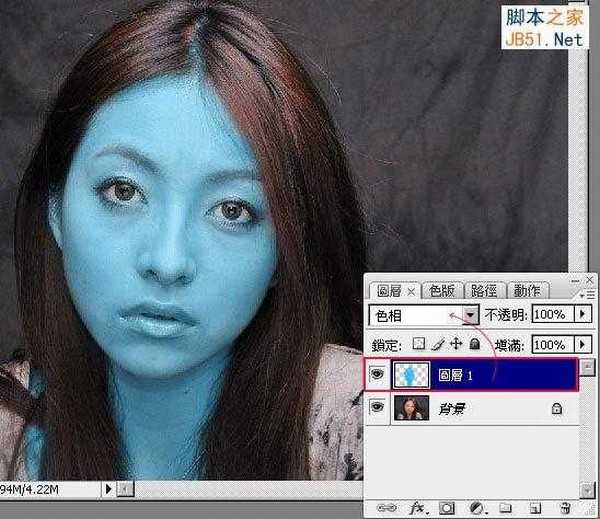Toggle the lock all padlock icon
Screen dimensions: 600x519
point(474,344)
